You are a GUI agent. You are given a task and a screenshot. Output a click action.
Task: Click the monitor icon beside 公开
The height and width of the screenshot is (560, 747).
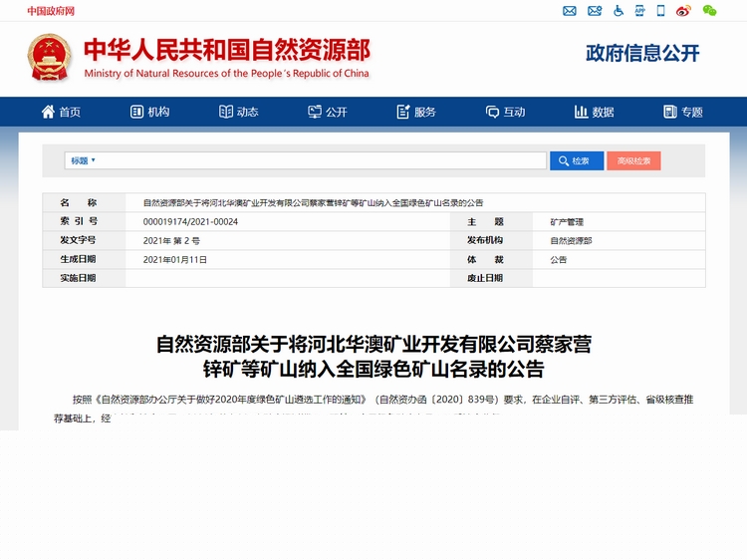pyautogui.click(x=315, y=112)
